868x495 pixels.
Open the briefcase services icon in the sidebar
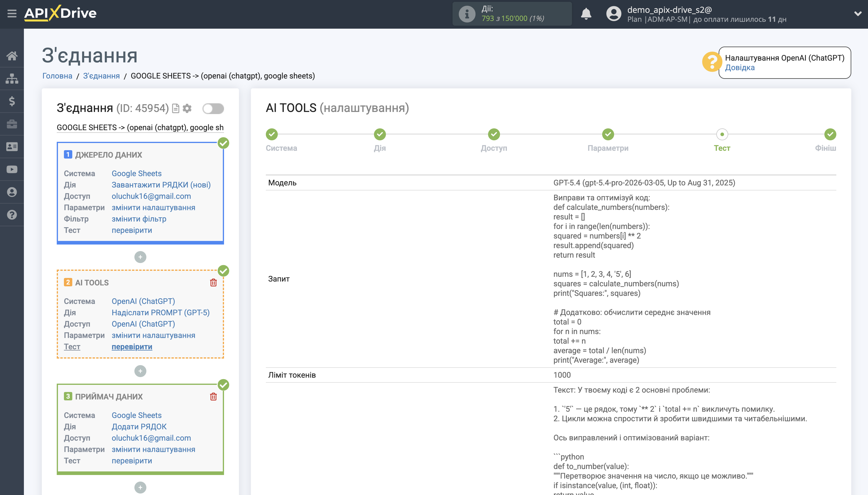click(x=12, y=124)
